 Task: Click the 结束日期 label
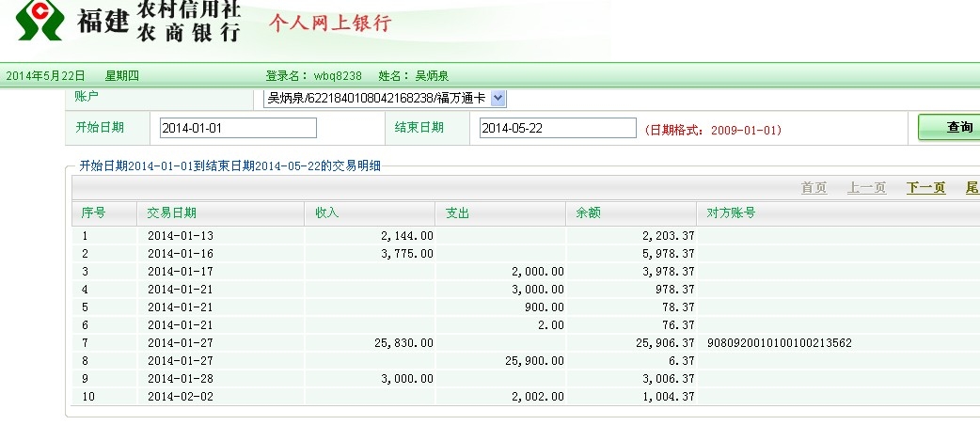pos(419,128)
